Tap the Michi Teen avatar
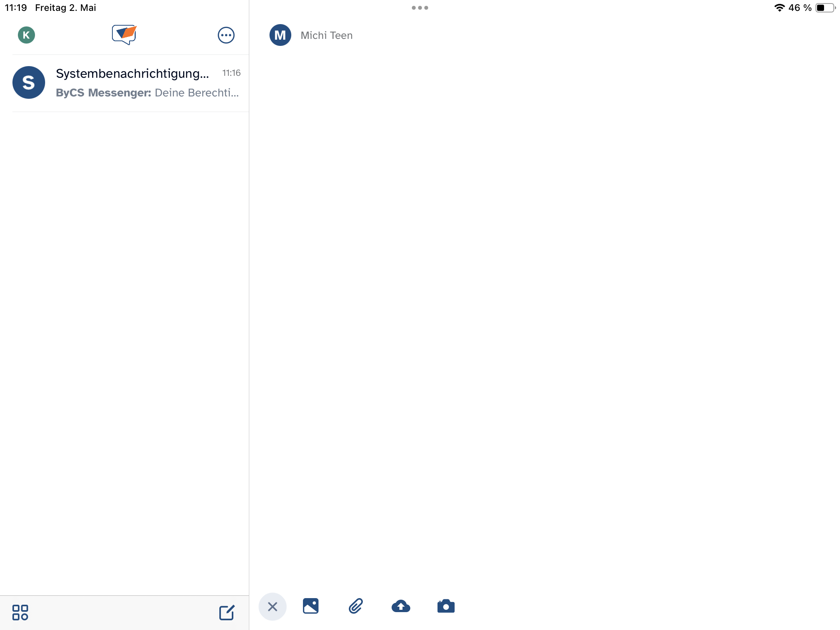 coord(280,35)
